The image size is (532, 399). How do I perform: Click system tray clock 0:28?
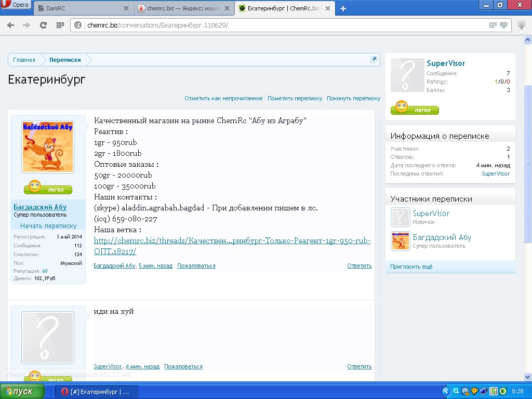[517, 392]
